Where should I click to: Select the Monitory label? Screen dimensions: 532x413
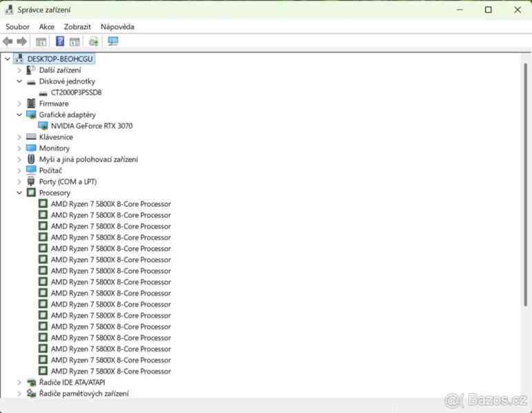pos(55,148)
